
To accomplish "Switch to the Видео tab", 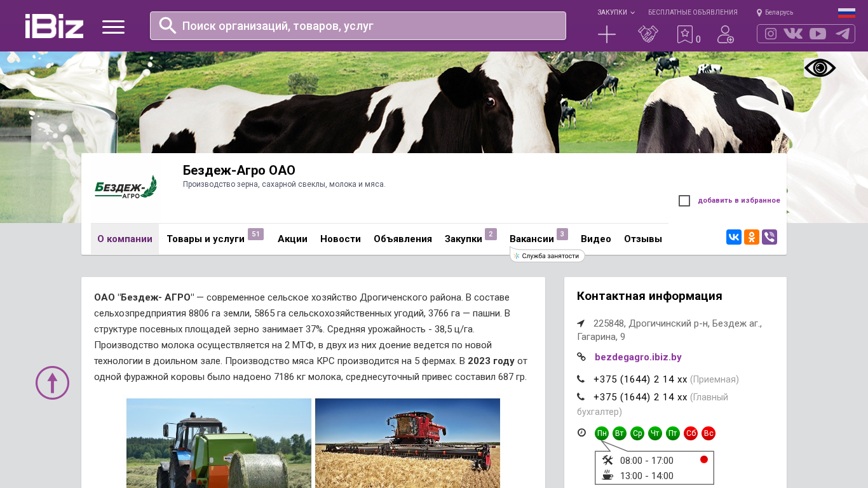I will point(596,239).
